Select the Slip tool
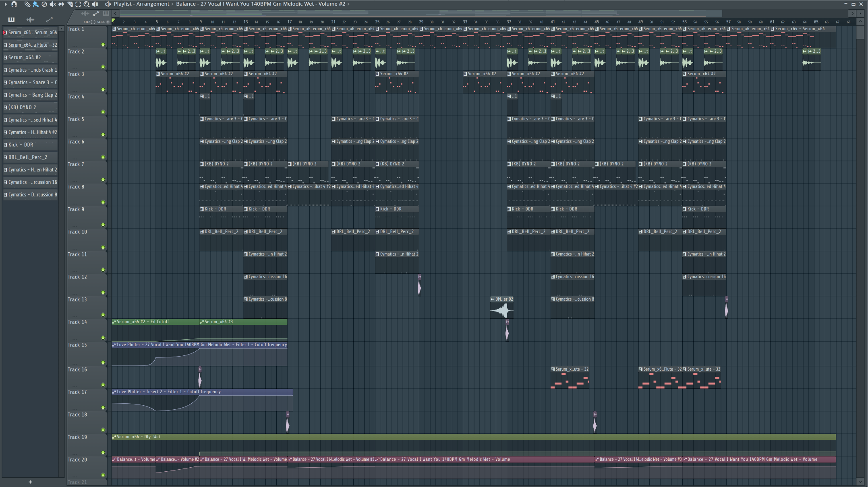The image size is (868, 487). [x=61, y=4]
